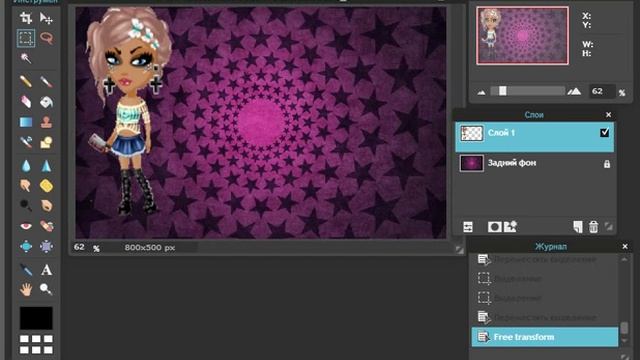Click the navigator zoom in large mountain icon

[x=574, y=91]
